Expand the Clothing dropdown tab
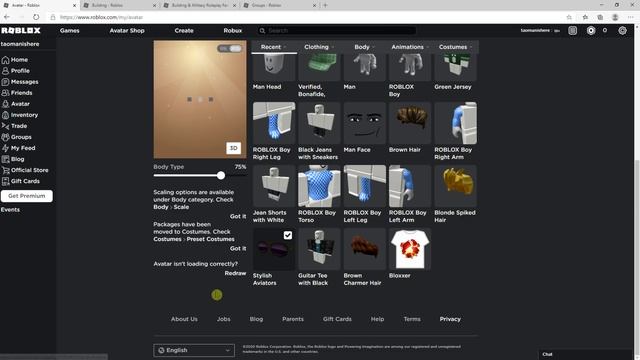This screenshot has height=360, width=640. pos(319,47)
